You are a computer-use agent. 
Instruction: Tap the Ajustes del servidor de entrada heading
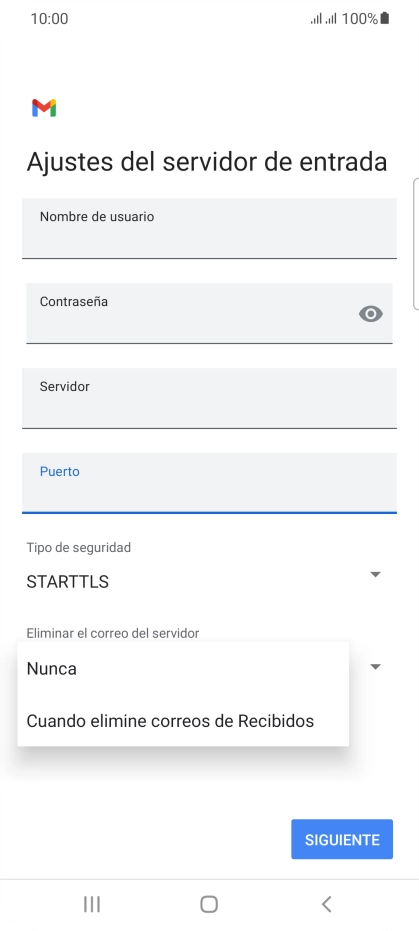tap(207, 162)
